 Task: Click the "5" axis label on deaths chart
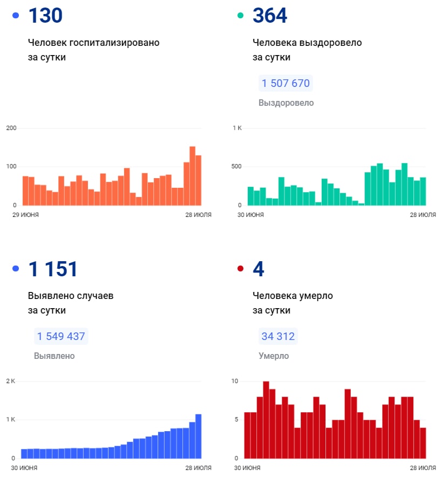click(x=236, y=419)
